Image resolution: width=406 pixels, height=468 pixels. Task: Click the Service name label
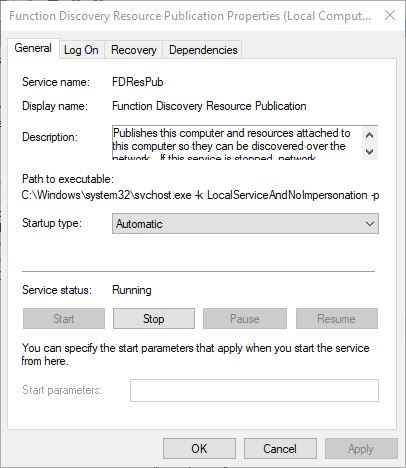click(56, 82)
